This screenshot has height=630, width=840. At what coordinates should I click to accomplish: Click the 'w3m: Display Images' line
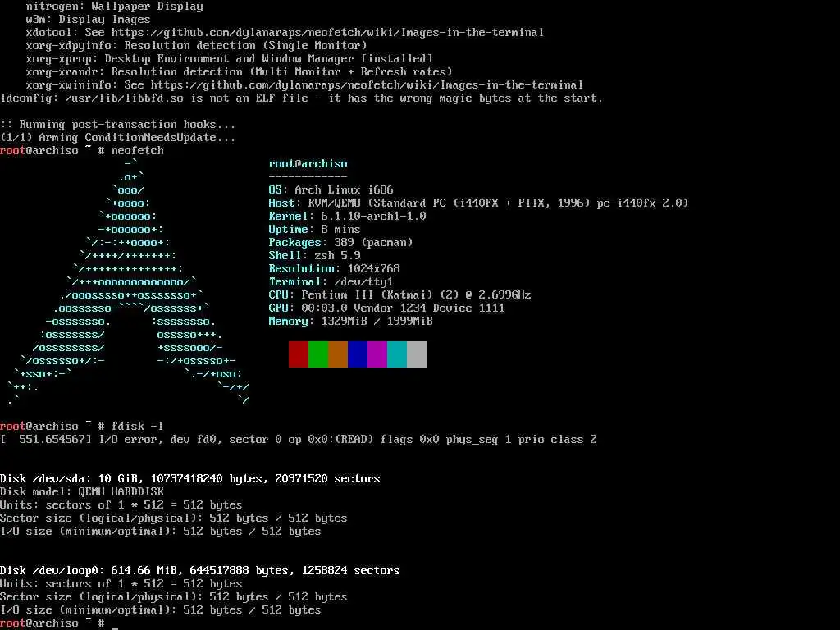click(89, 20)
